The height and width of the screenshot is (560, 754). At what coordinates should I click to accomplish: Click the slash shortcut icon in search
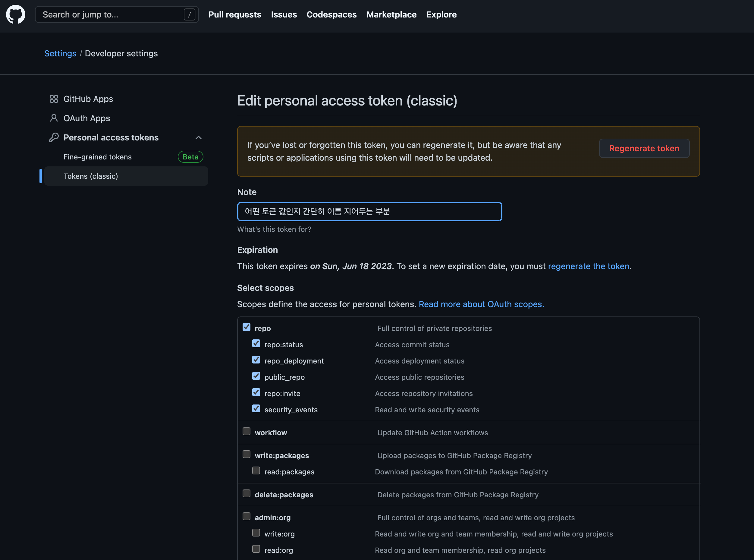(x=189, y=14)
